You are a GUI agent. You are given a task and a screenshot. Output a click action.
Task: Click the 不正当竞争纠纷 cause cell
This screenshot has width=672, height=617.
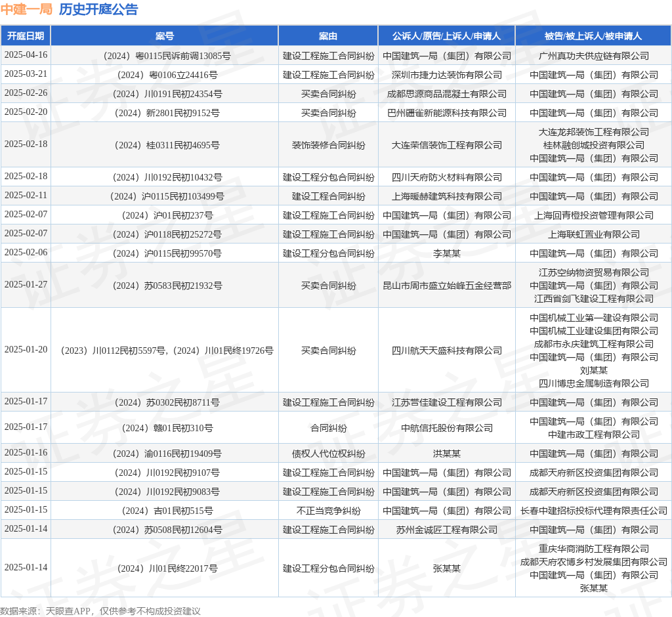328,511
